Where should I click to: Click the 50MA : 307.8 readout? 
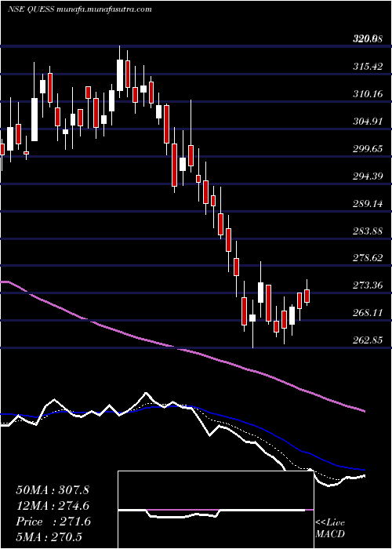click(x=53, y=490)
